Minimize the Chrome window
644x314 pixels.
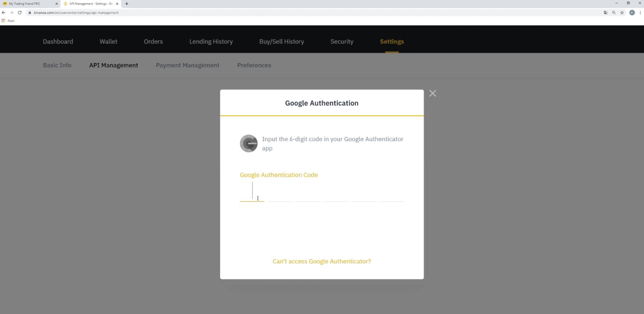616,3
